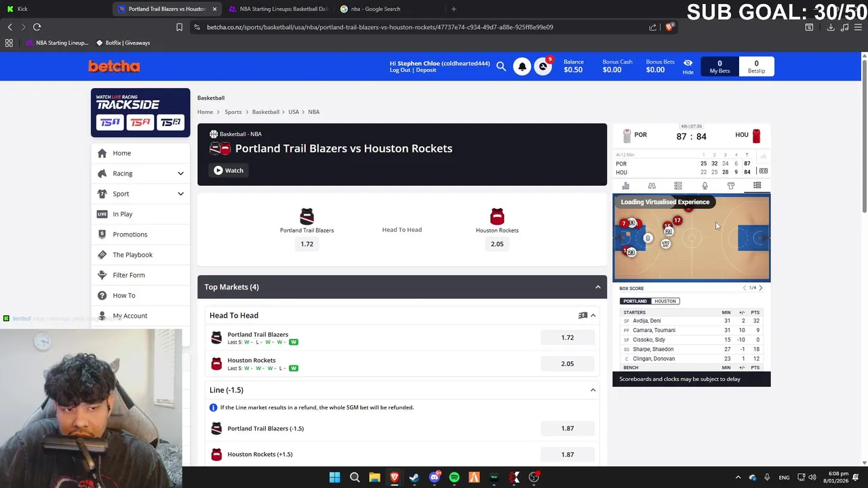Expand the Sport sidebar menu chevron
Viewport: 868px width, 488px height.
click(x=180, y=194)
